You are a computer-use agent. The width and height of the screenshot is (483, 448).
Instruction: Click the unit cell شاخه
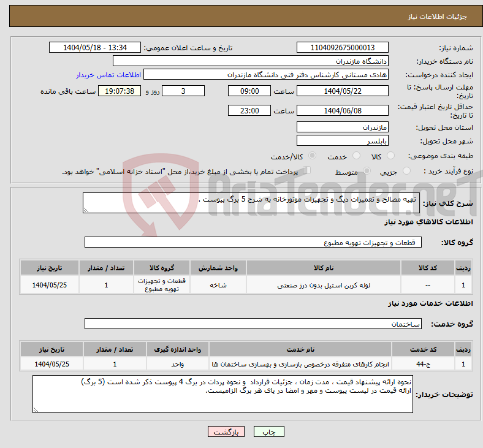click(x=218, y=285)
